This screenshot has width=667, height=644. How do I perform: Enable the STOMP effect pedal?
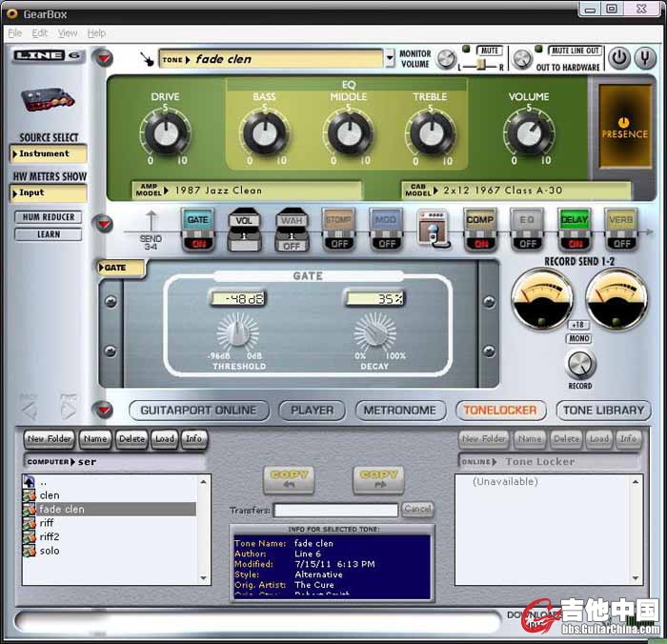point(338,231)
